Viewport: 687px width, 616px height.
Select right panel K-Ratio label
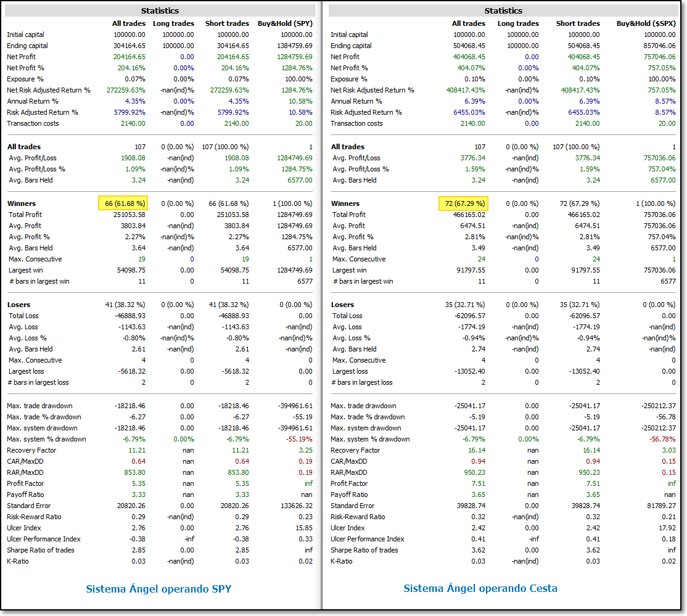pyautogui.click(x=341, y=561)
